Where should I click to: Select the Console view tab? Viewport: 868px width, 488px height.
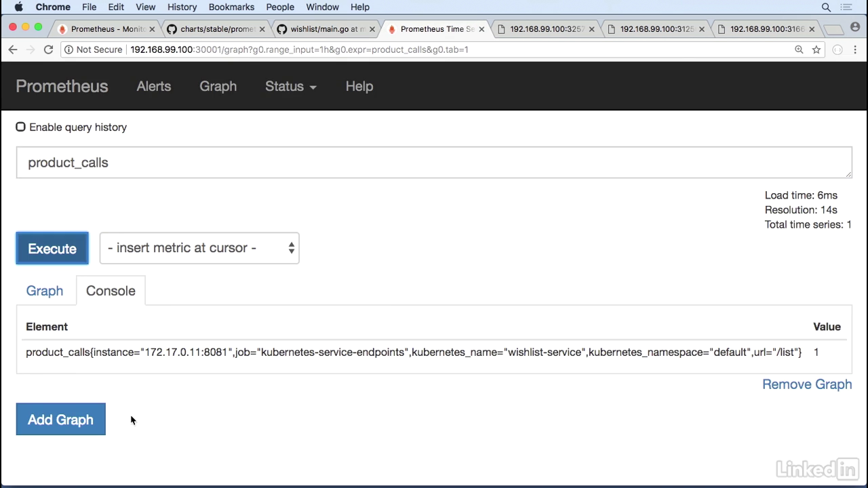pos(111,291)
